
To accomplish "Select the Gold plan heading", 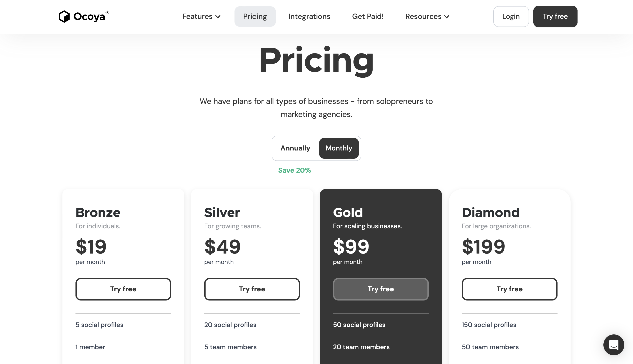I will (348, 213).
